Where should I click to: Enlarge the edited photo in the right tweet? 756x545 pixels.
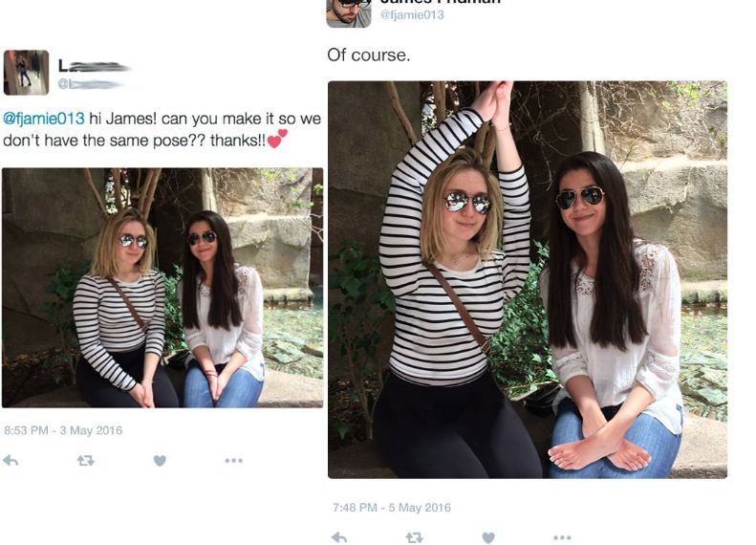[527, 279]
